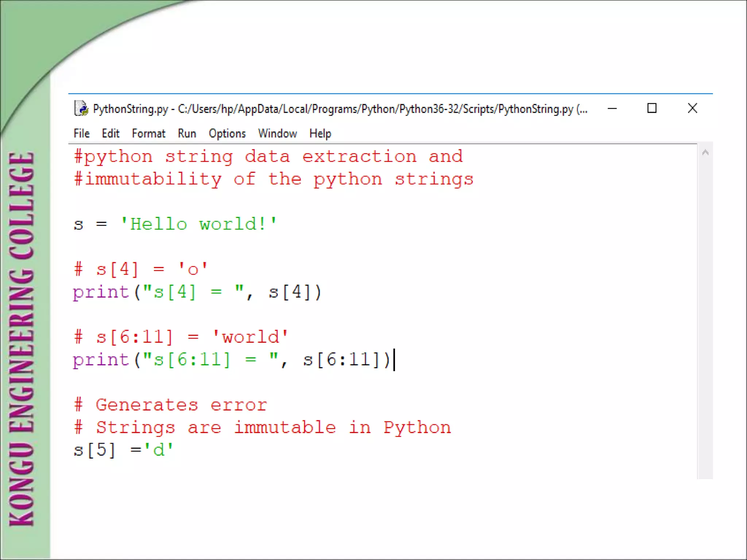Open the Run menu
747x560 pixels.
[x=187, y=133]
